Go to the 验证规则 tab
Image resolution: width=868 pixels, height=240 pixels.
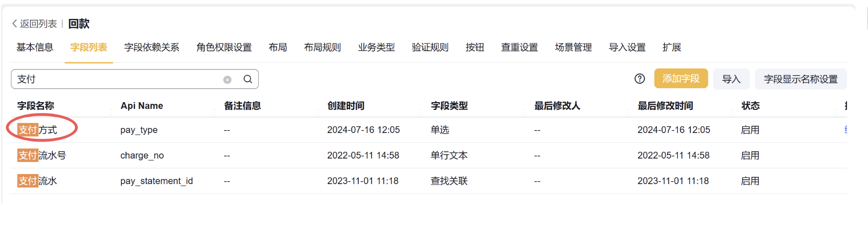pos(430,47)
